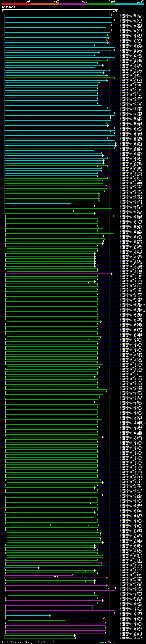
Task: Click the label UniRef100_C5YU87
Action: [x=131, y=58]
